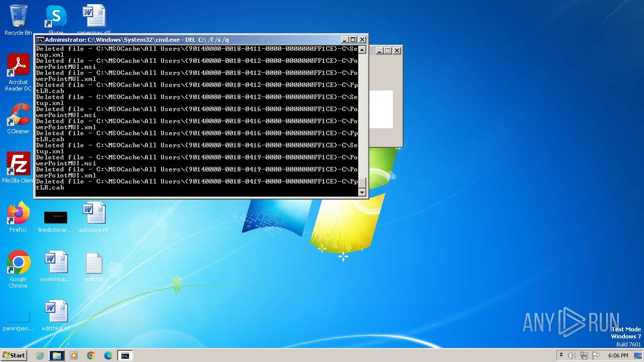This screenshot has width=644, height=362.
Task: Minimize the background window behind cmd
Action: point(379,50)
